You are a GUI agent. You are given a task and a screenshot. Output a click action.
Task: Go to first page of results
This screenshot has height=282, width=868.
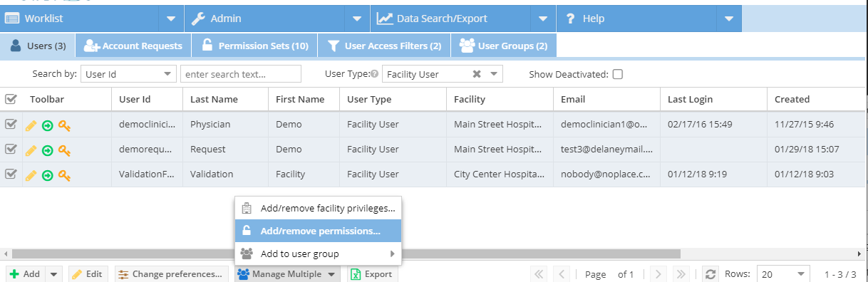[x=539, y=274]
